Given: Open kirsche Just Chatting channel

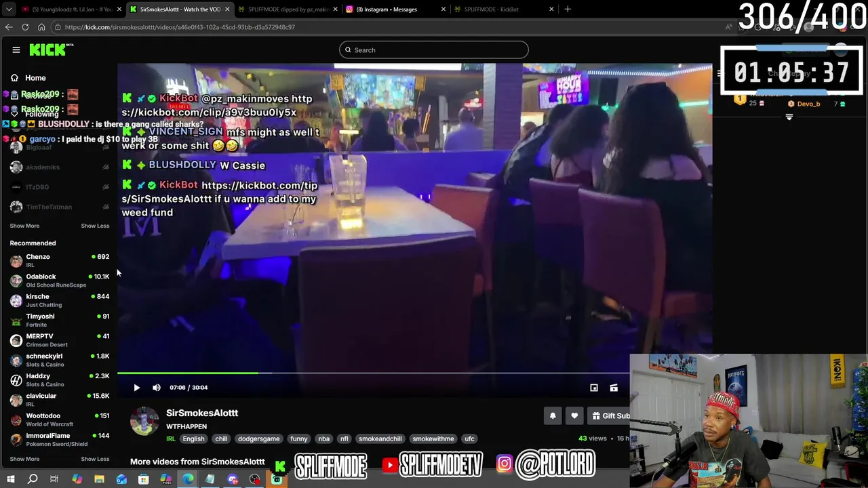Looking at the screenshot, I should 59,300.
